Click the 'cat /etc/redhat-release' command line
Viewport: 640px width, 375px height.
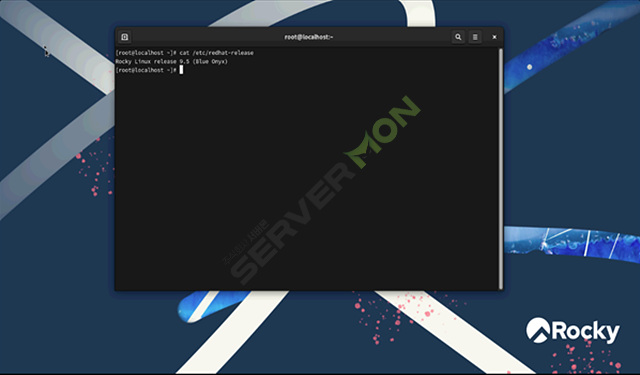coord(184,53)
